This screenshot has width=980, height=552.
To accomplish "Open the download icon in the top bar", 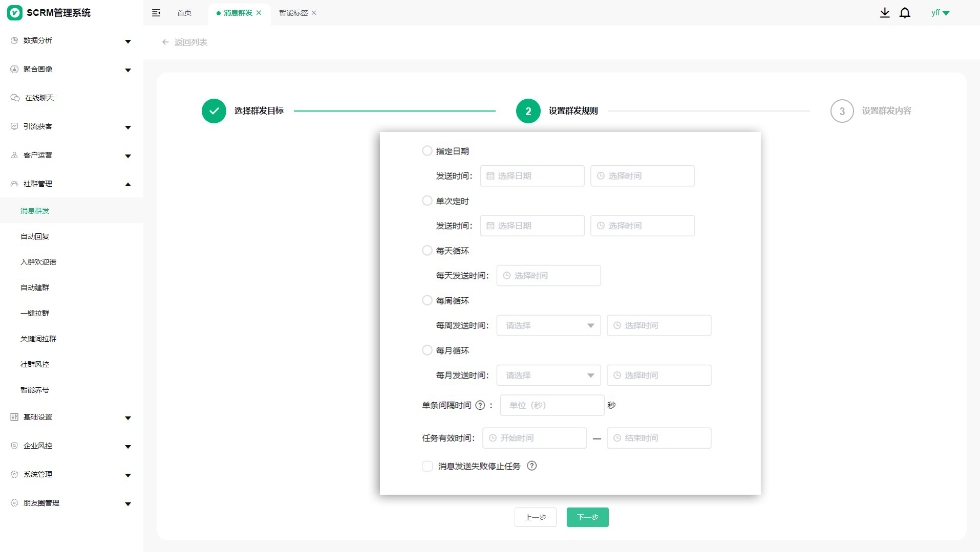I will (885, 13).
